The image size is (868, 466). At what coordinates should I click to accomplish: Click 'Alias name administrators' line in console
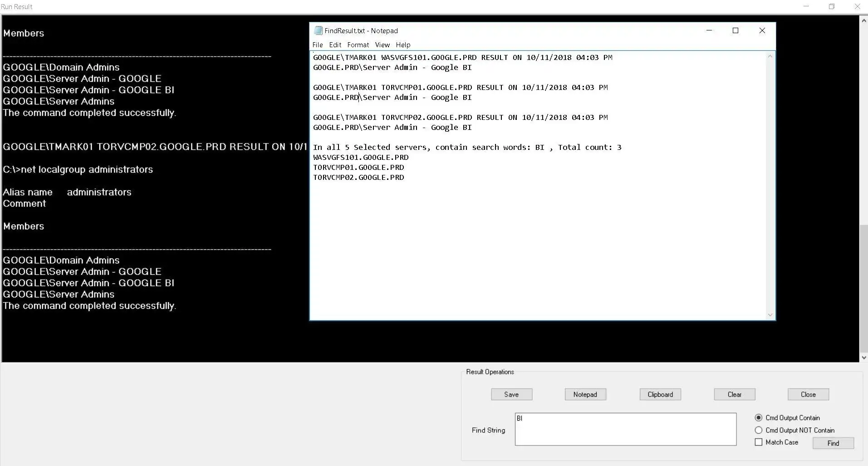coord(67,192)
